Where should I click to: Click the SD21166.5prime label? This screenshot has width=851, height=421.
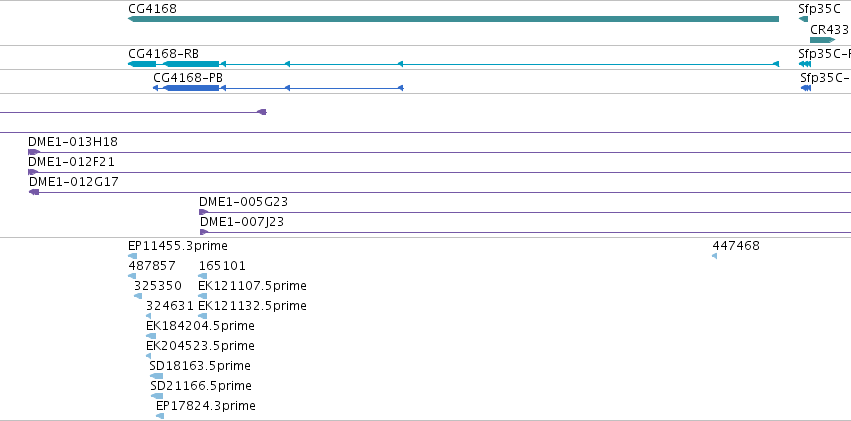coord(201,387)
